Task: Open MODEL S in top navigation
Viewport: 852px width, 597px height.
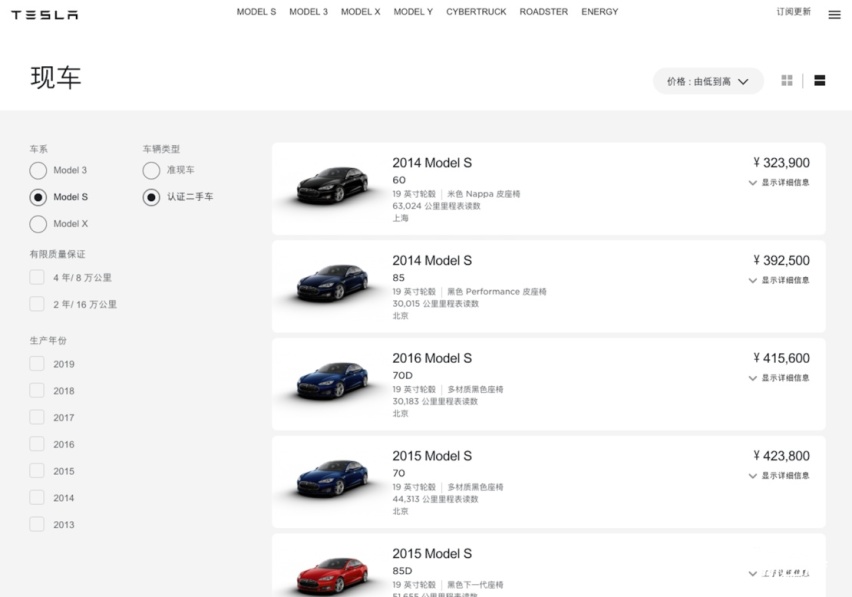Action: point(256,12)
